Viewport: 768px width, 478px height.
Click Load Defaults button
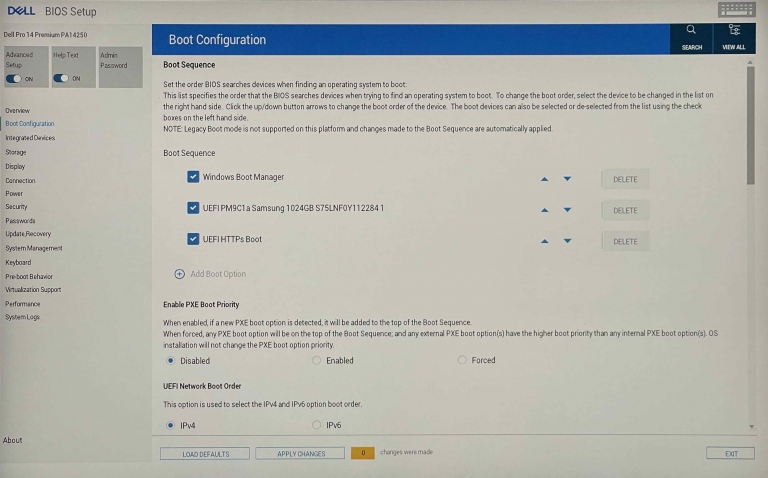(x=205, y=454)
